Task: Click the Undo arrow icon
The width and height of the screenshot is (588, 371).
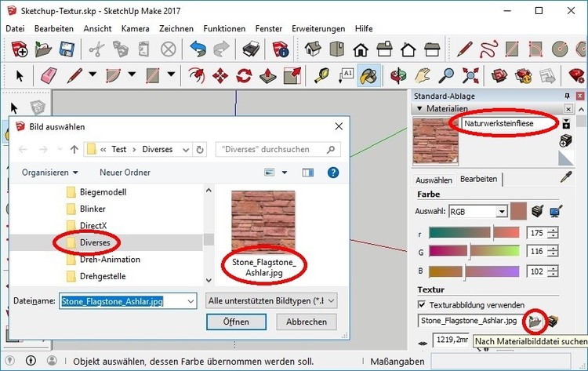Action: tap(198, 49)
